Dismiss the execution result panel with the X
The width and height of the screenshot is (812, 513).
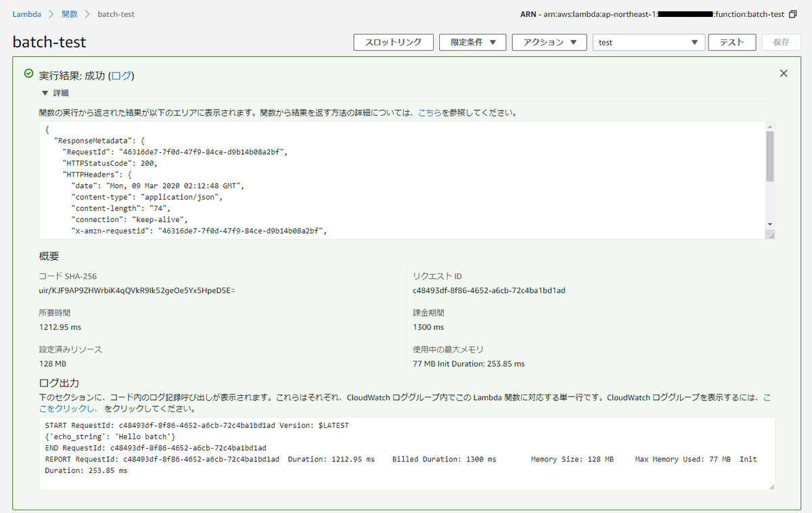(x=784, y=73)
